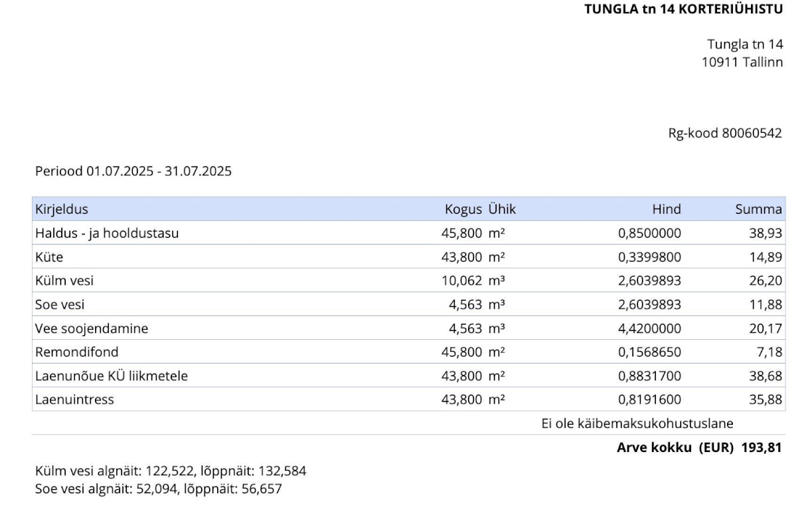This screenshot has width=812, height=531.
Task: Click price 2,6039893 in Külm vesi row
Action: tap(649, 281)
